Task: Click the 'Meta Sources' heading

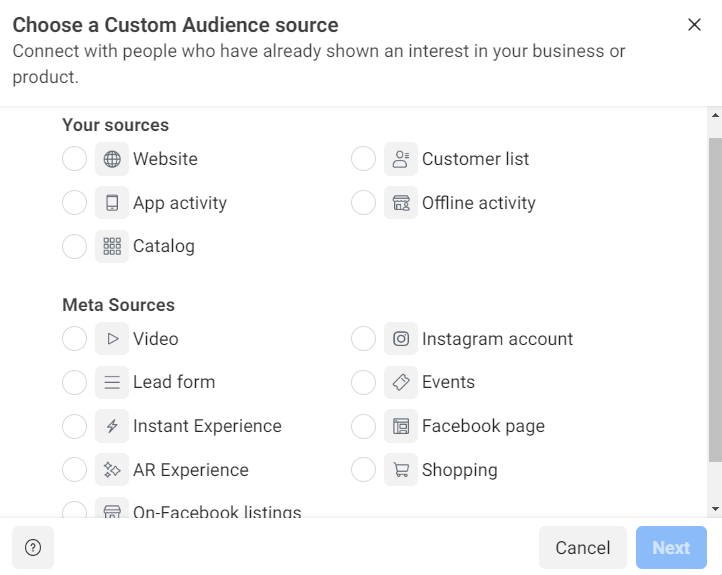Action: (118, 305)
